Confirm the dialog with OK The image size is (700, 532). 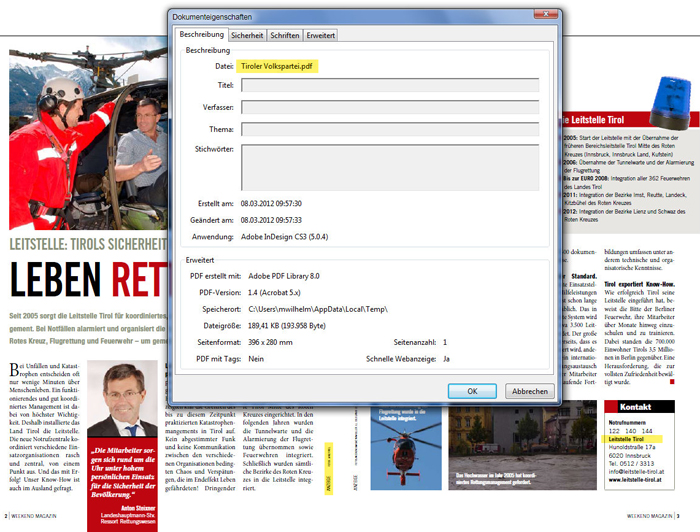click(x=472, y=391)
